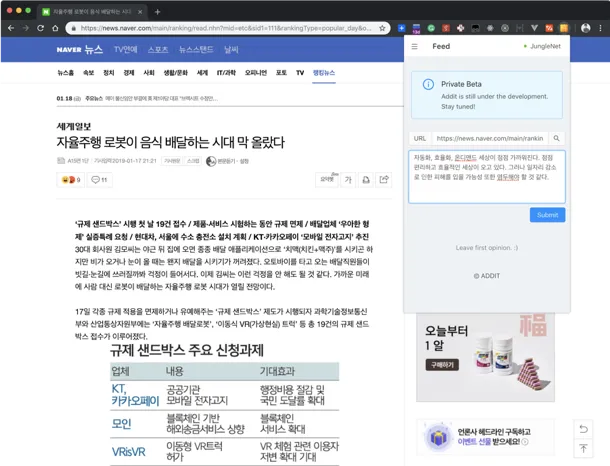Jump to top with the arrow button

583,448
